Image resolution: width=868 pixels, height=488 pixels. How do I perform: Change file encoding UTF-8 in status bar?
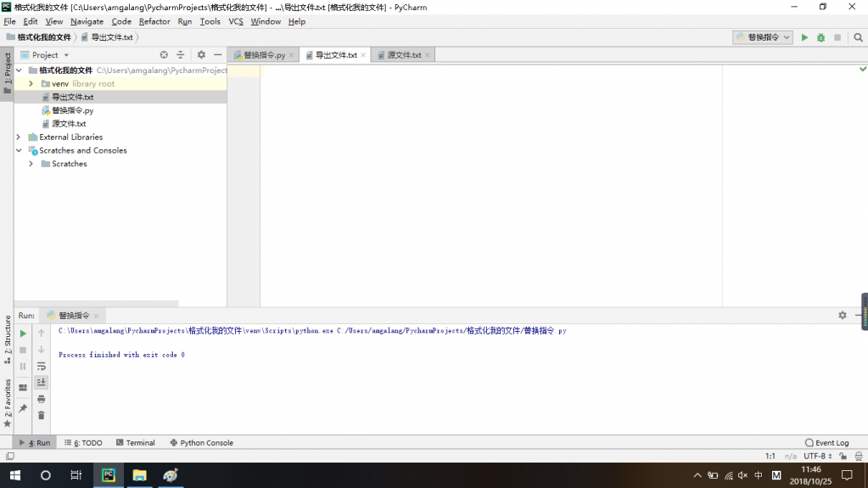pos(818,457)
